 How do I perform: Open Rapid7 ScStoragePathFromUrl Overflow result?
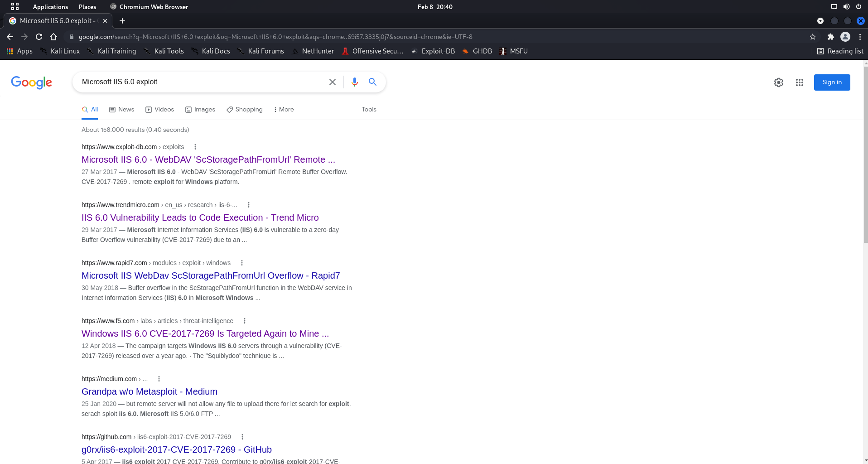211,275
